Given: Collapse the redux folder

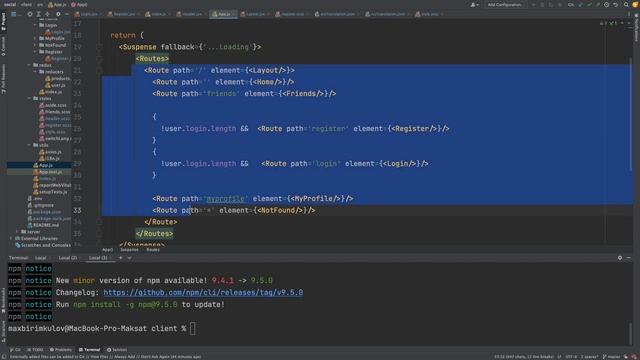Looking at the screenshot, I should 29,65.
